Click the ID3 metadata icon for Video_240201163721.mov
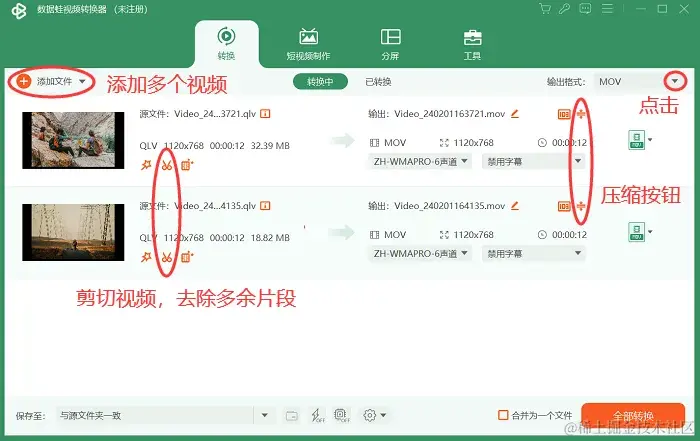This screenshot has width=700, height=441. (x=564, y=114)
